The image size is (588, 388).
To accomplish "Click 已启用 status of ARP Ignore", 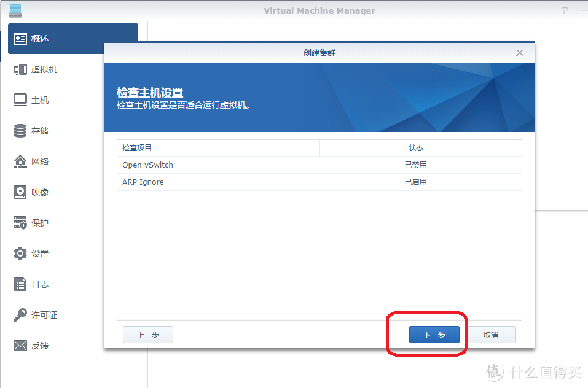I will coord(416,182).
